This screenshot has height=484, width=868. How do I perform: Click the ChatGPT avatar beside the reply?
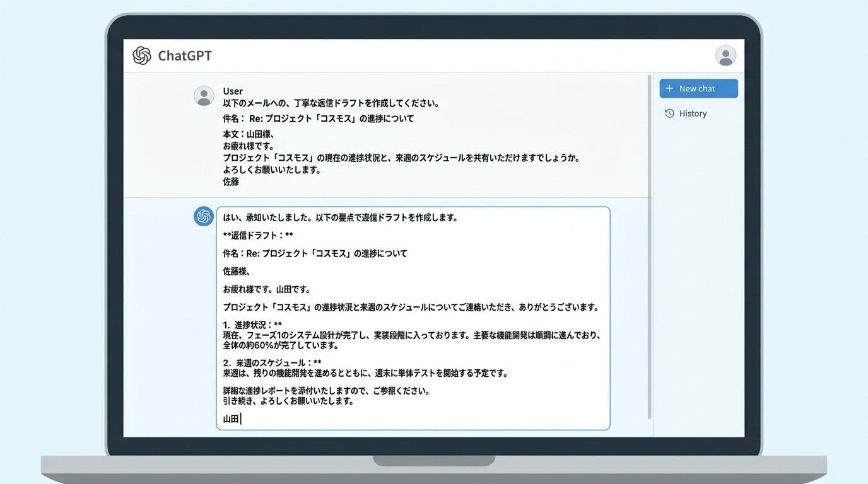(204, 216)
